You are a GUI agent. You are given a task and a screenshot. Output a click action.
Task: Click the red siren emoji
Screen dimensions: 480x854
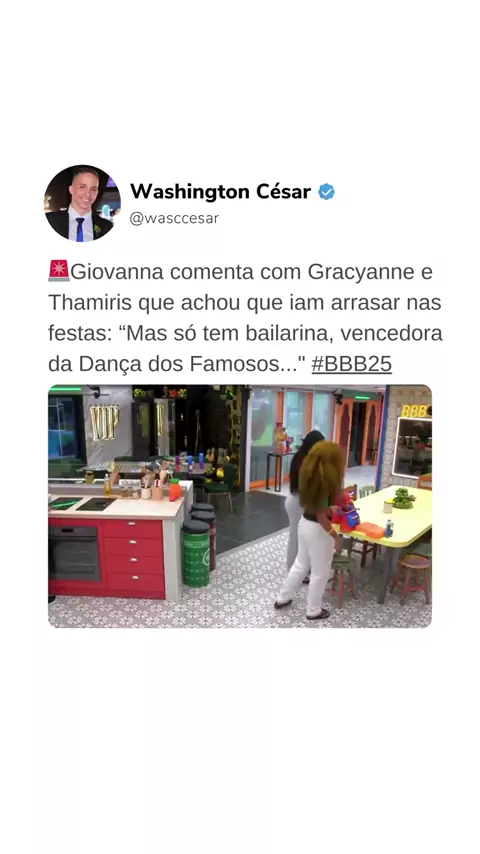(59, 271)
